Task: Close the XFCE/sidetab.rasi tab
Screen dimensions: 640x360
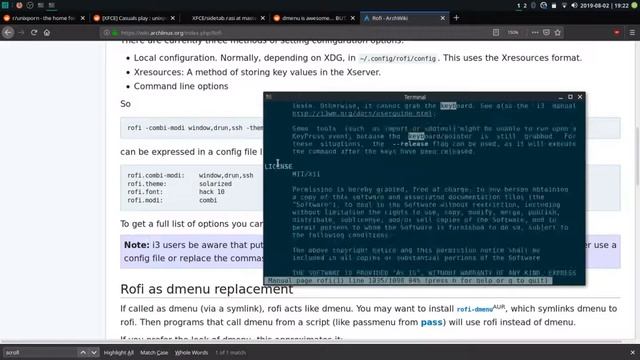Action: tap(262, 18)
